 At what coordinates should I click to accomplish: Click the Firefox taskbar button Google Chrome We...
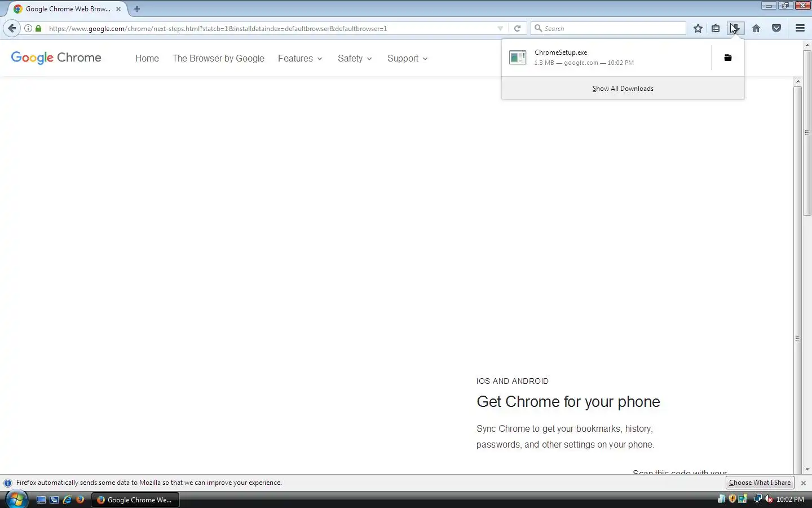coord(135,500)
